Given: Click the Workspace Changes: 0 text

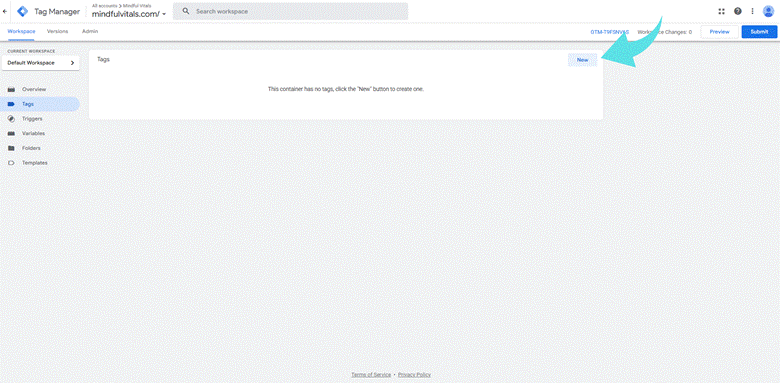Looking at the screenshot, I should click(665, 32).
